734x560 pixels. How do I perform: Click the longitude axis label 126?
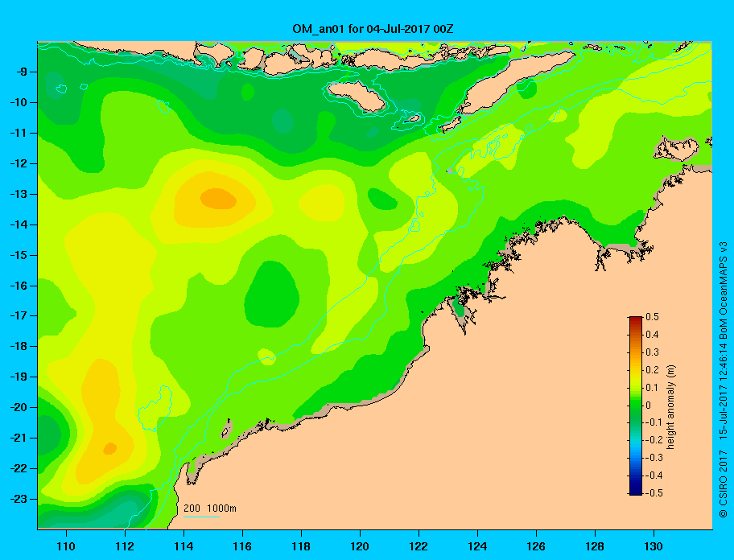[x=536, y=546]
